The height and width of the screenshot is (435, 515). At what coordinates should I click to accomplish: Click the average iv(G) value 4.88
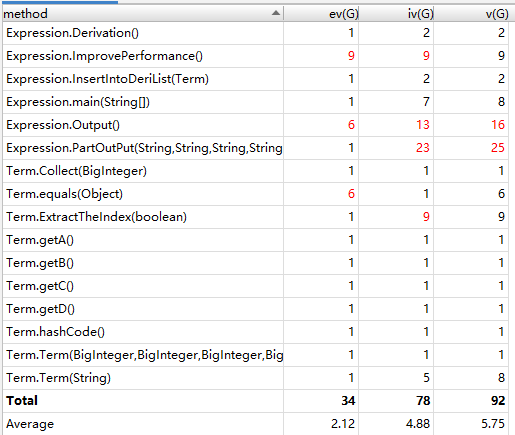pyautogui.click(x=418, y=424)
